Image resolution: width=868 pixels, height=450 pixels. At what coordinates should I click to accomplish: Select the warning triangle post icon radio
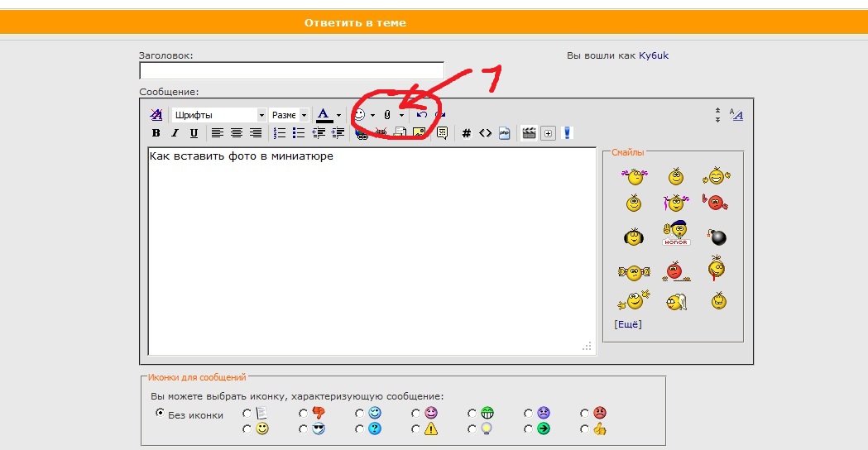tap(415, 429)
